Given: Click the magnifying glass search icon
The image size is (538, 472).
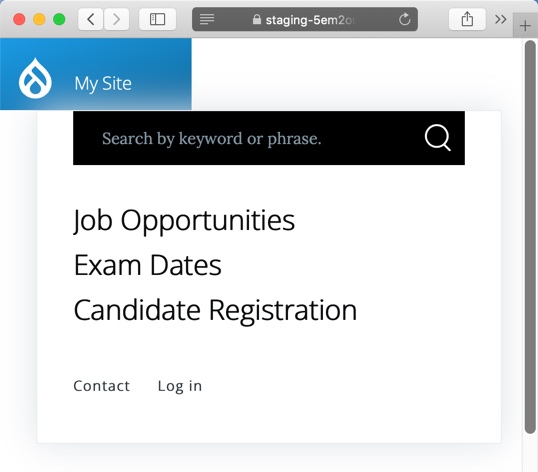Looking at the screenshot, I should tap(437, 138).
